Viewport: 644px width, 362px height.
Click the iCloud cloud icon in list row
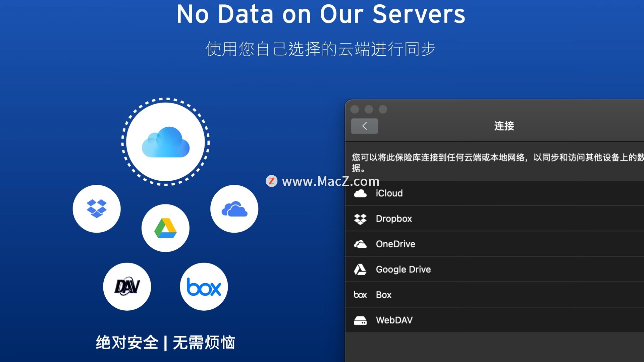[x=360, y=193]
